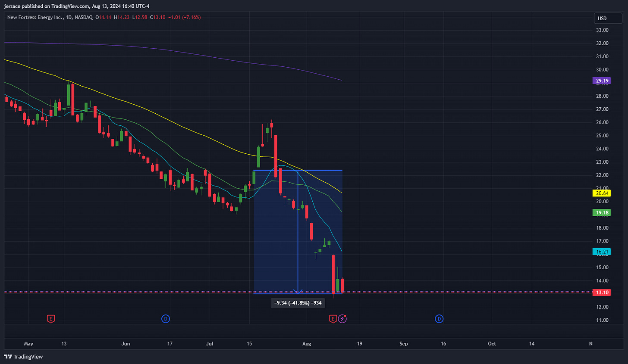Click the Aug label on the time axis
Image resolution: width=628 pixels, height=364 pixels.
(307, 344)
